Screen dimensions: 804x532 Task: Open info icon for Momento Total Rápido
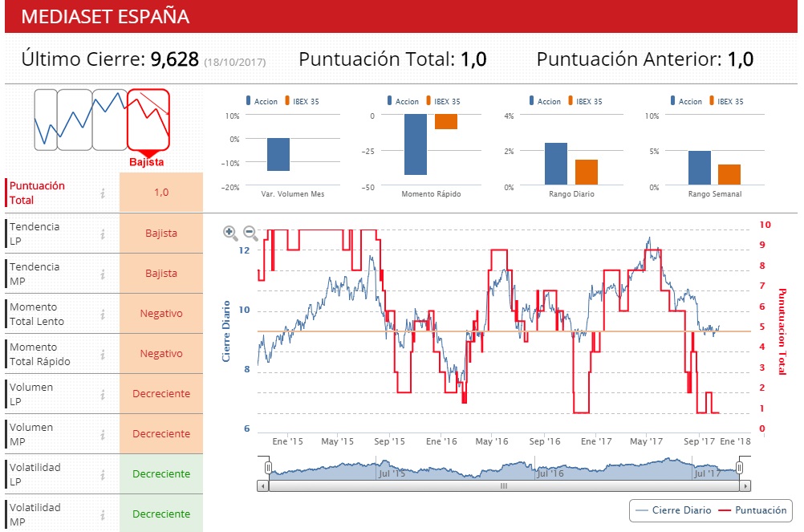coord(103,354)
